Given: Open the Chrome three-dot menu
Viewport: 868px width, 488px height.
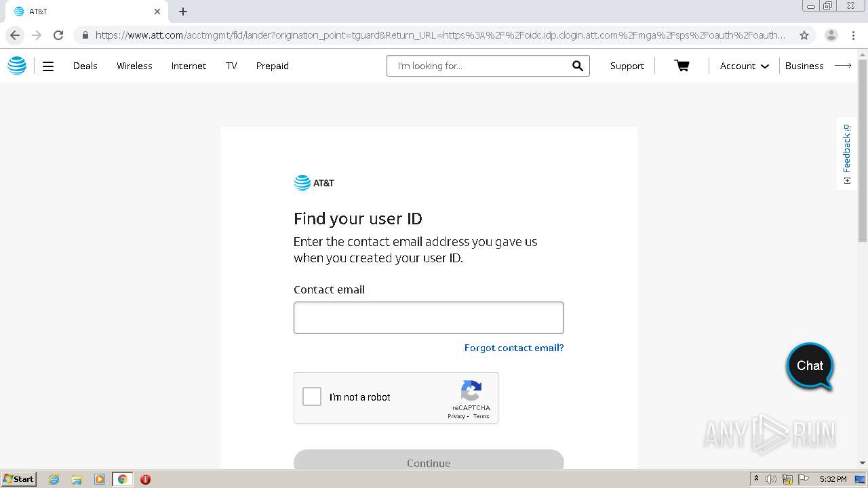Looking at the screenshot, I should pyautogui.click(x=854, y=35).
